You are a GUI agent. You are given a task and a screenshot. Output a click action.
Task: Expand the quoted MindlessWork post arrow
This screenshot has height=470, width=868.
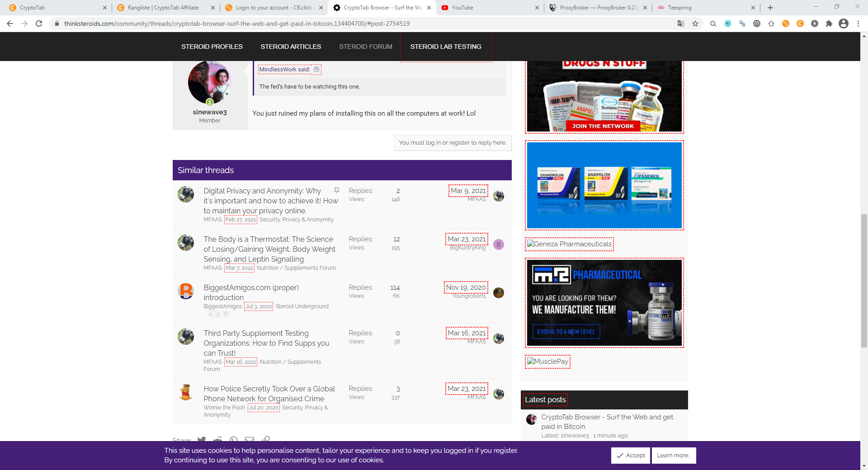(316, 69)
